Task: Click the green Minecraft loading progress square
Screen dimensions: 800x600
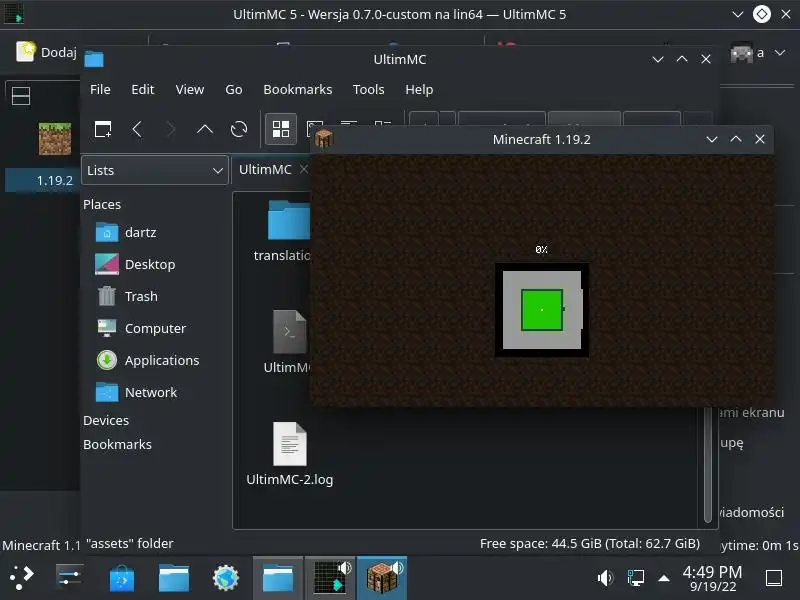Action: coord(542,310)
